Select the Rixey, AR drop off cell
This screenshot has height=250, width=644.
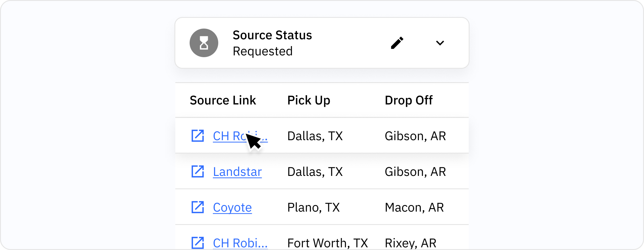tap(411, 243)
